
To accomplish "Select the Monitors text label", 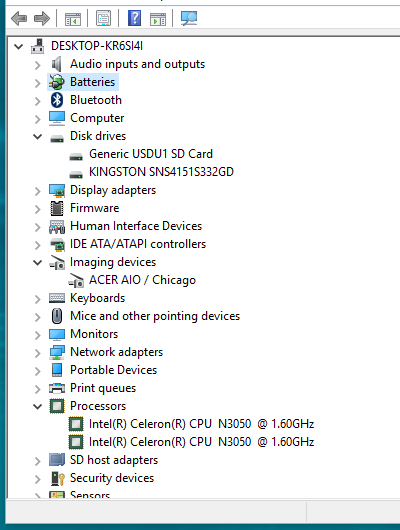I will 94,334.
